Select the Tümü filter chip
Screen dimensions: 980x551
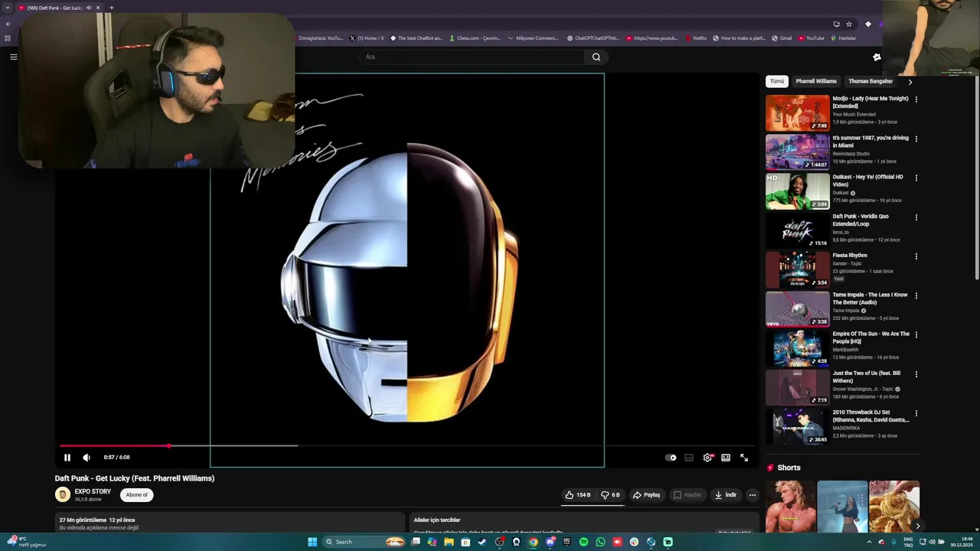[777, 81]
